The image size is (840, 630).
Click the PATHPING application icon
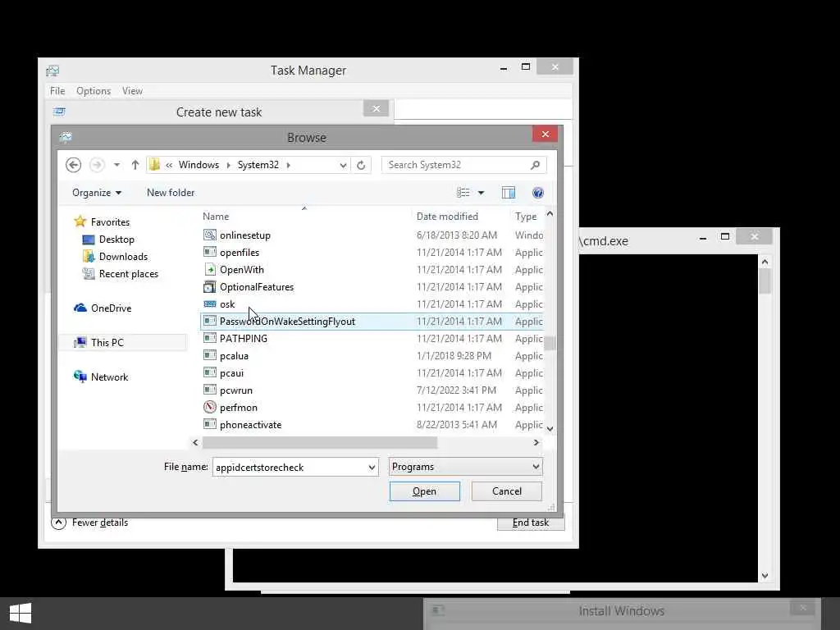[210, 338]
